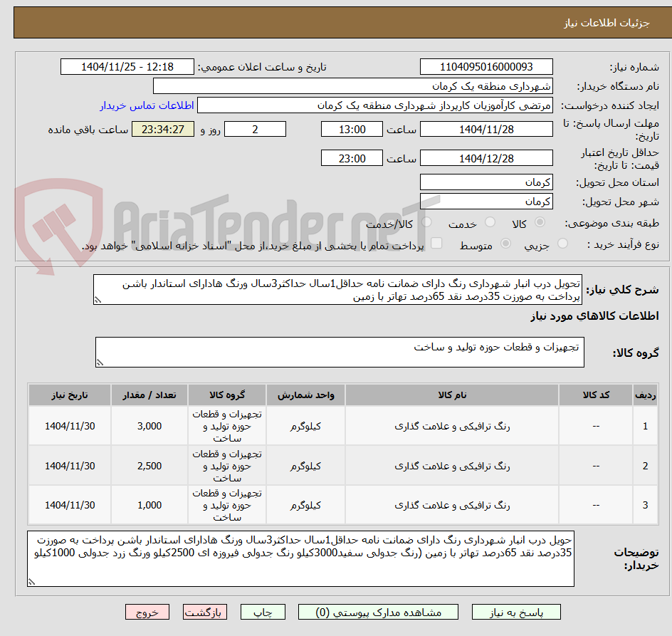Click the validity time field 23:00
Image resolution: width=672 pixels, height=636 pixels.
click(352, 158)
